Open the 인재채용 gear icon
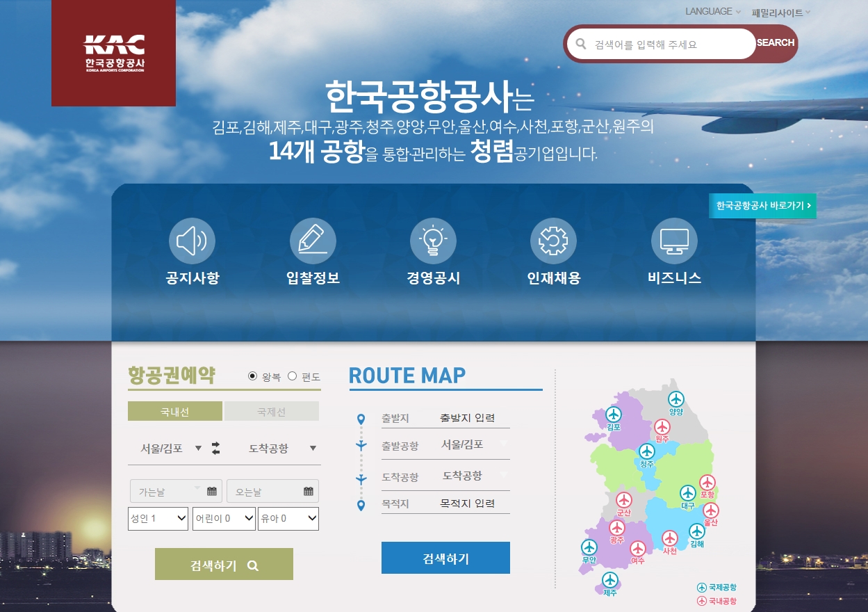 (553, 241)
